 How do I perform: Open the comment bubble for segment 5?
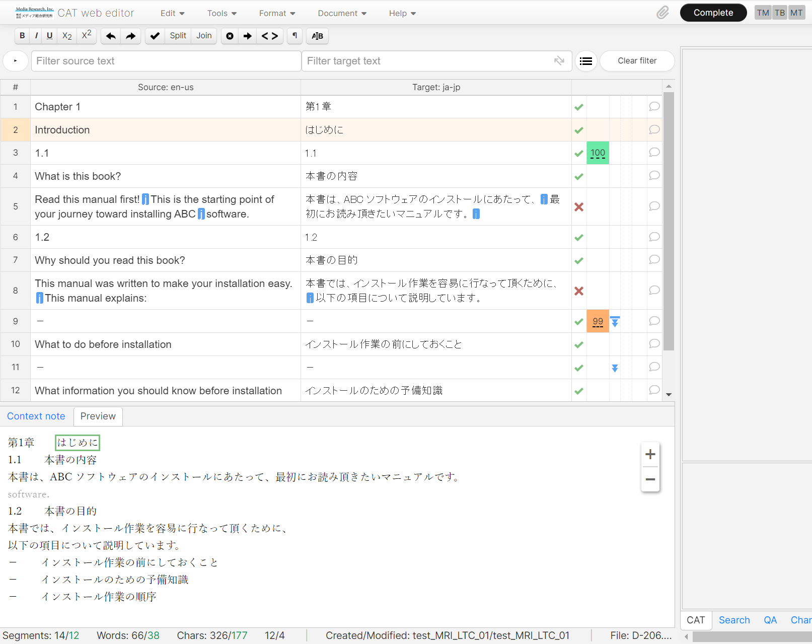click(654, 206)
